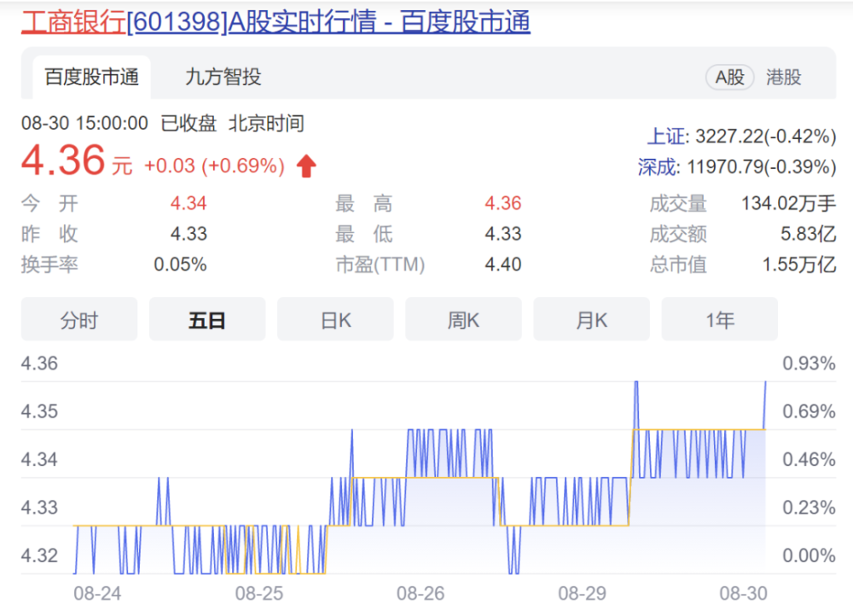Click the "成交量" label
853x616 pixels.
point(678,204)
